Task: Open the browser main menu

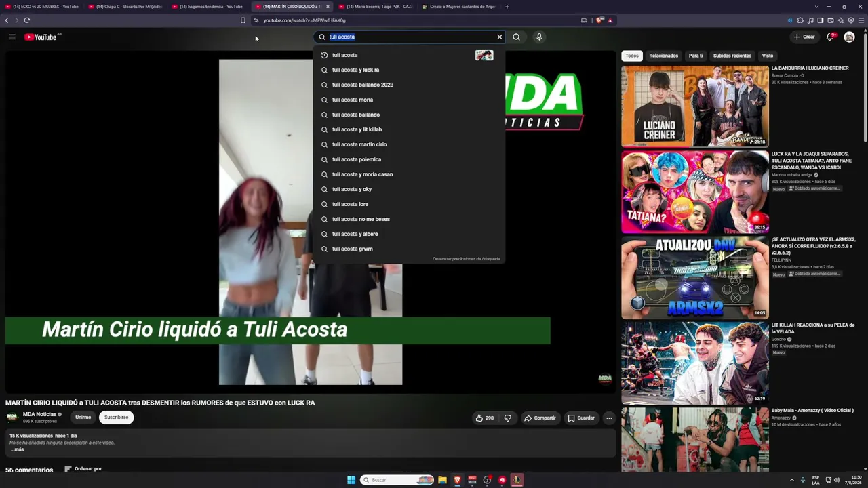Action: (x=861, y=20)
